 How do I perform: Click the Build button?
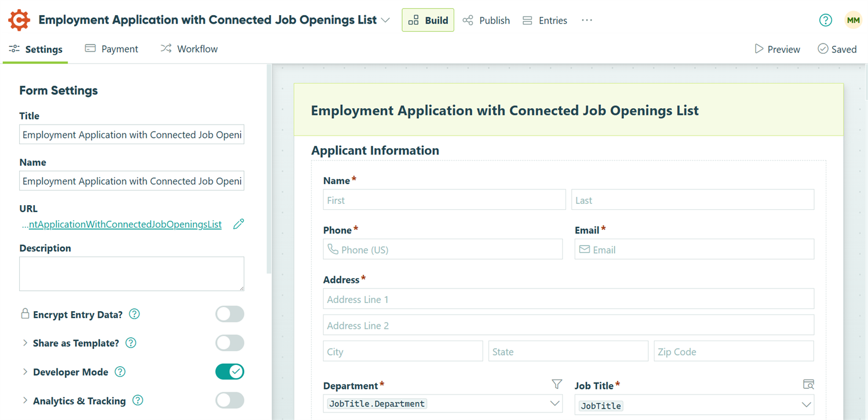coord(428,20)
